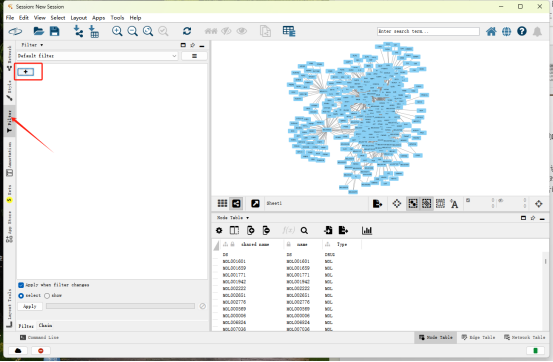Screen dimensions: 553x362
Task: Click the filter progress bar
Action: click(x=120, y=306)
